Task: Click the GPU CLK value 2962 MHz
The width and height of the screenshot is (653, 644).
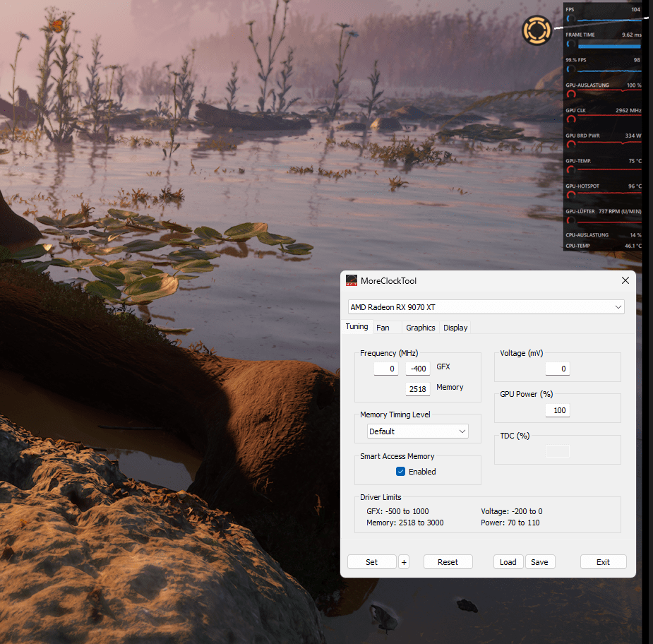Action: click(x=628, y=110)
